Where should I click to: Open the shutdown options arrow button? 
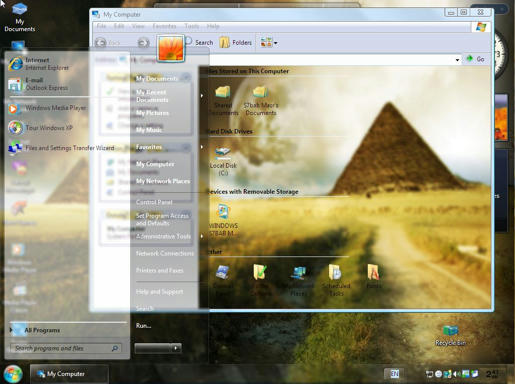click(176, 348)
